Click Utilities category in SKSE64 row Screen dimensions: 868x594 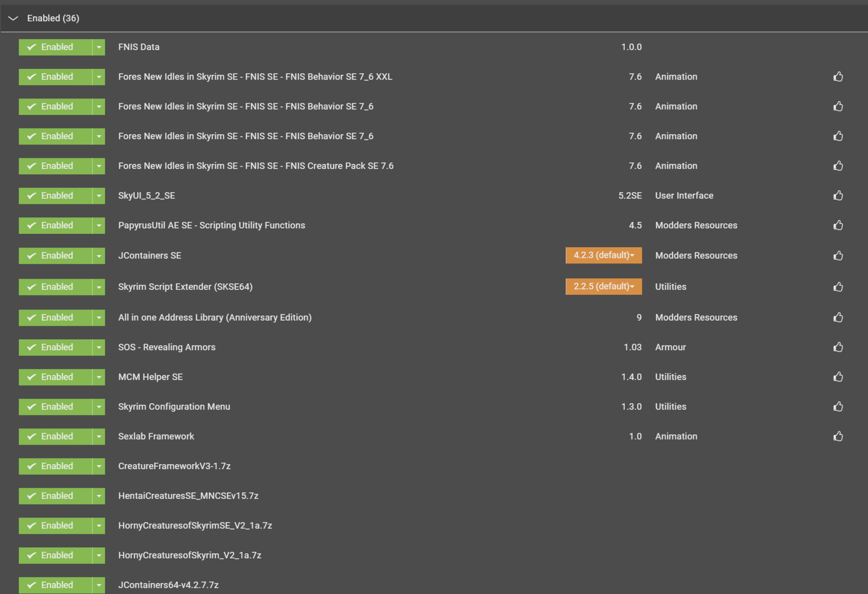(x=671, y=287)
